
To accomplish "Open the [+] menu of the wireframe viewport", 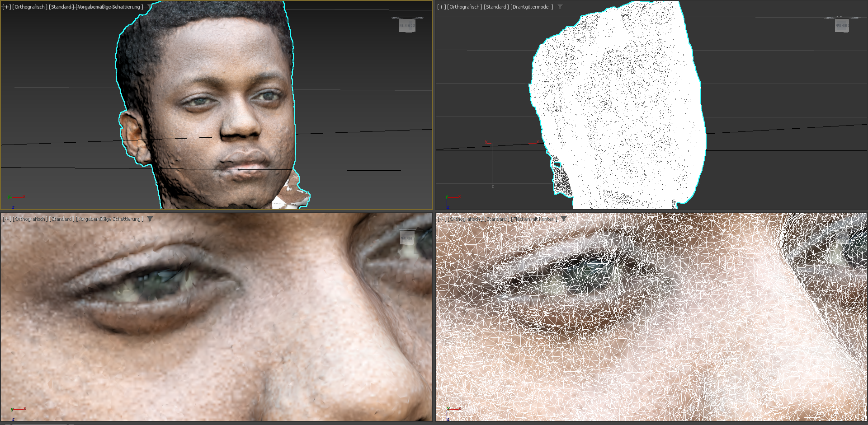I will click(441, 7).
